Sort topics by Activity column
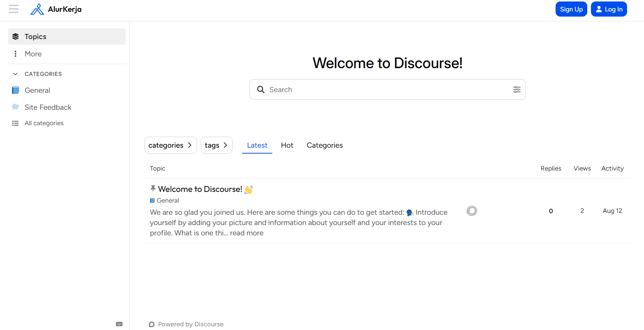Viewport: 644px width, 330px height. pos(612,168)
